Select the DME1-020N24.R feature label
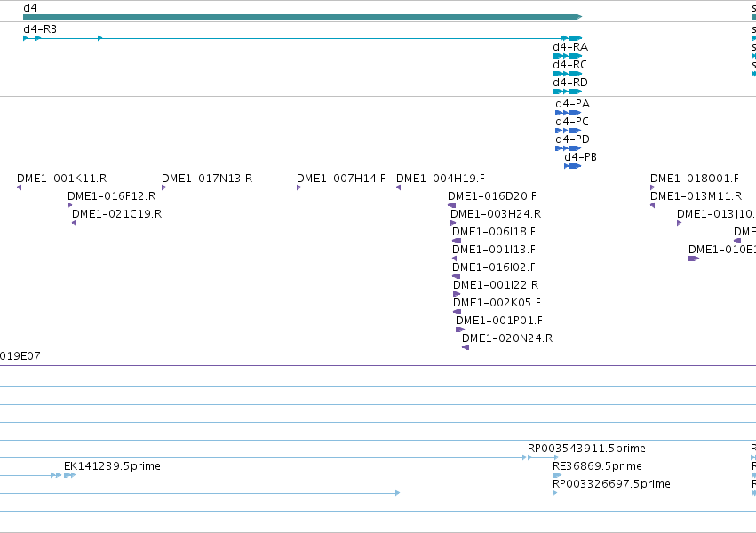The height and width of the screenshot is (533, 756). (507, 338)
